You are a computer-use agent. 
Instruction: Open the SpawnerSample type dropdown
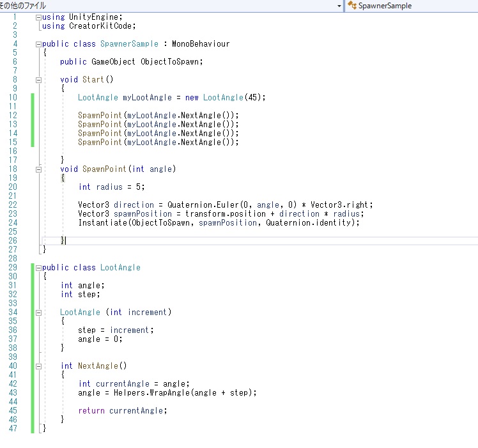412,6
